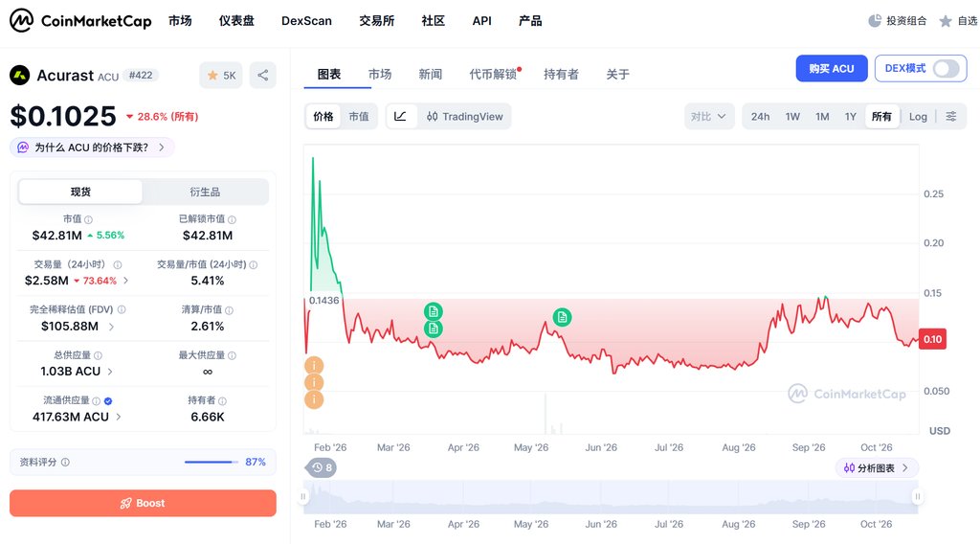The image size is (980, 544).
Task: Switch to 衍生品 derivatives segment
Action: (x=205, y=192)
